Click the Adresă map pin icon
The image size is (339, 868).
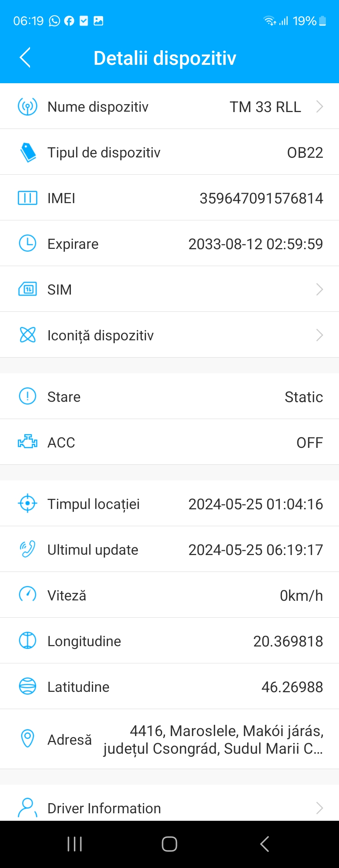pyautogui.click(x=27, y=739)
